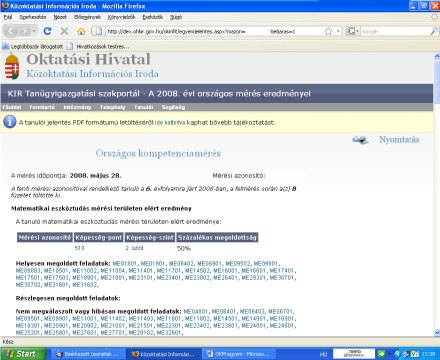The image size is (440, 360).
Task: Open the Könyvjelzők menu
Action: (122, 17)
